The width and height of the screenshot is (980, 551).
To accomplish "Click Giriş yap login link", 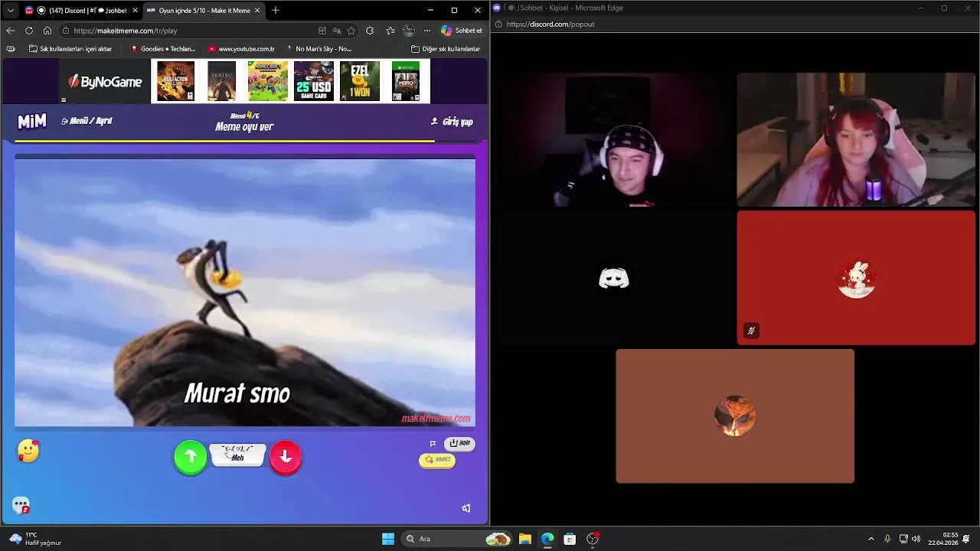I will (x=452, y=122).
